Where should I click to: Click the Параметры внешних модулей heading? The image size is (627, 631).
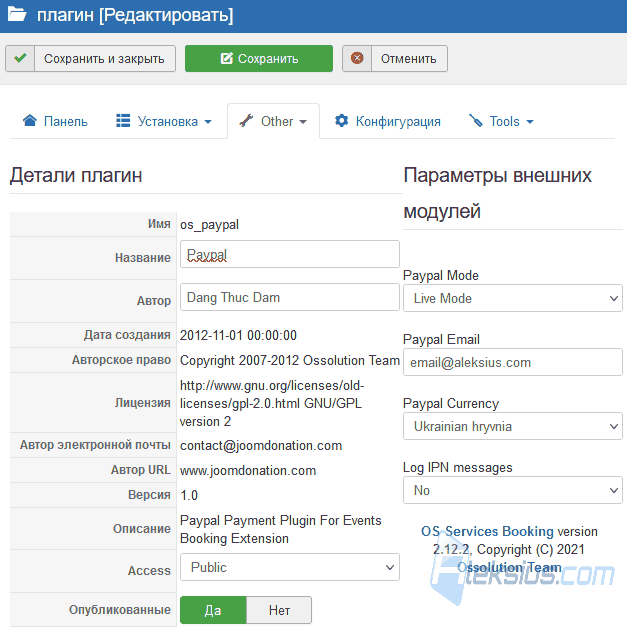pyautogui.click(x=497, y=193)
